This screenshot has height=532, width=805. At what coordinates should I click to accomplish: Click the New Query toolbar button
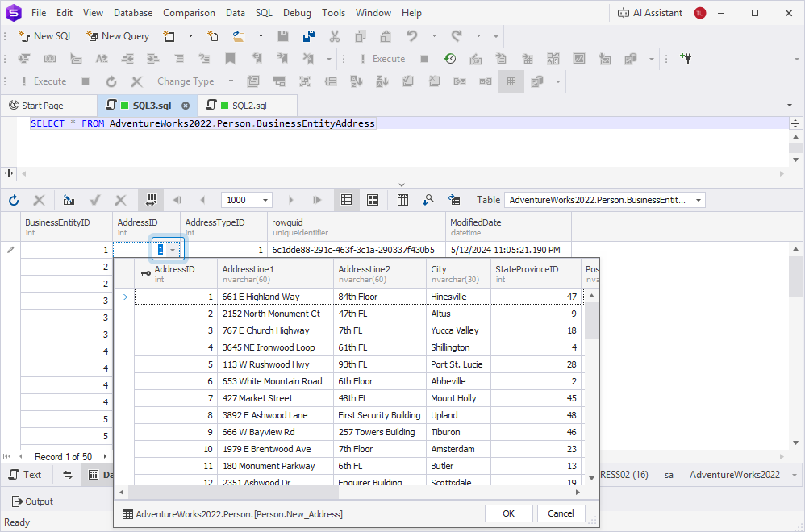coord(118,36)
